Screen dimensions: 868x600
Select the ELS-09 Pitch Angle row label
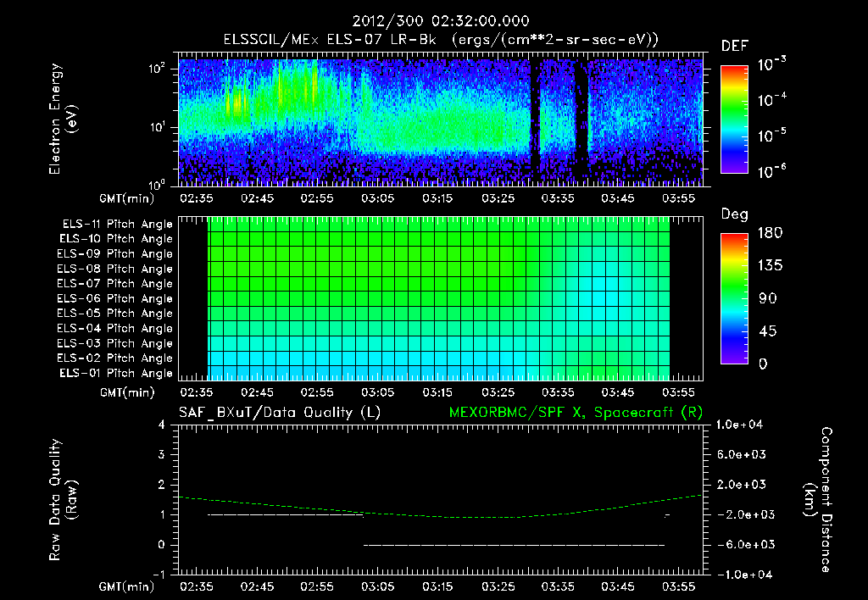pos(114,254)
